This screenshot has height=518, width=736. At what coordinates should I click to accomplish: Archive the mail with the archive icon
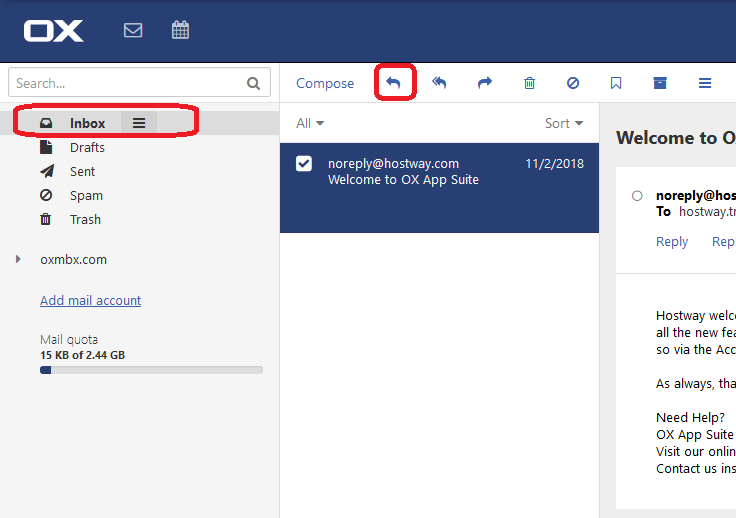(x=660, y=83)
